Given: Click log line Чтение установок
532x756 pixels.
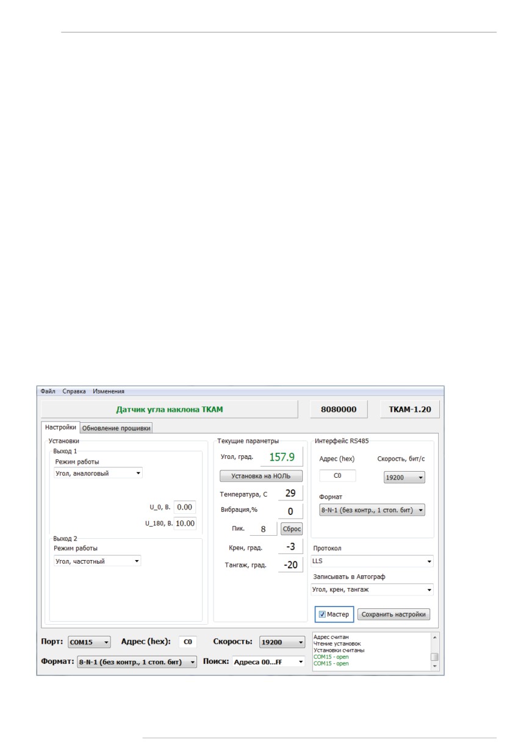Looking at the screenshot, I should (337, 644).
